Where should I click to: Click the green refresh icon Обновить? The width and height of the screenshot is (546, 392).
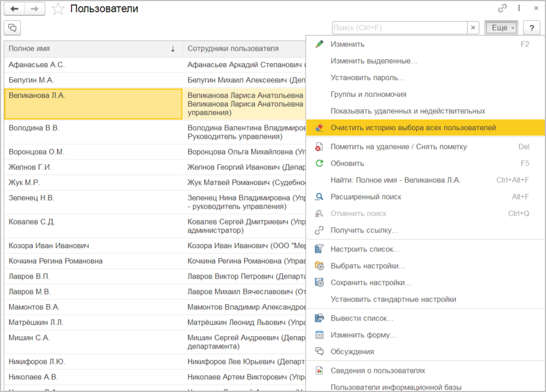point(320,164)
